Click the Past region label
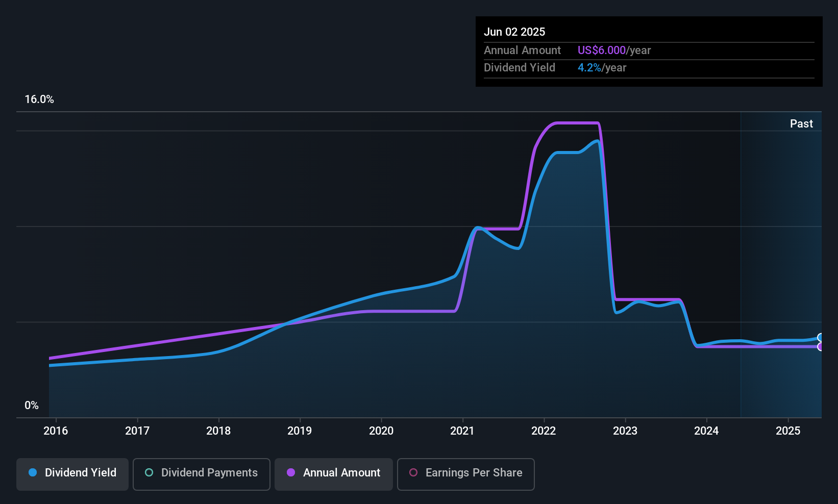838x504 pixels. click(801, 123)
